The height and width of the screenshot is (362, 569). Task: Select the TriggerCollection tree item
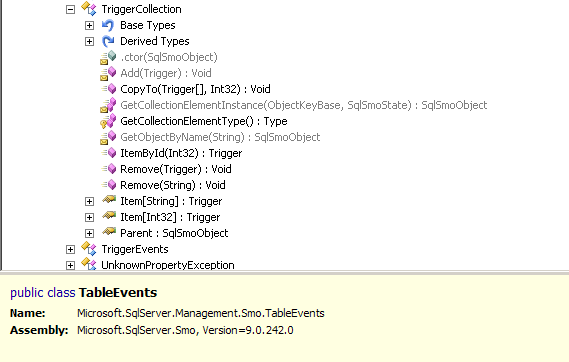142,9
